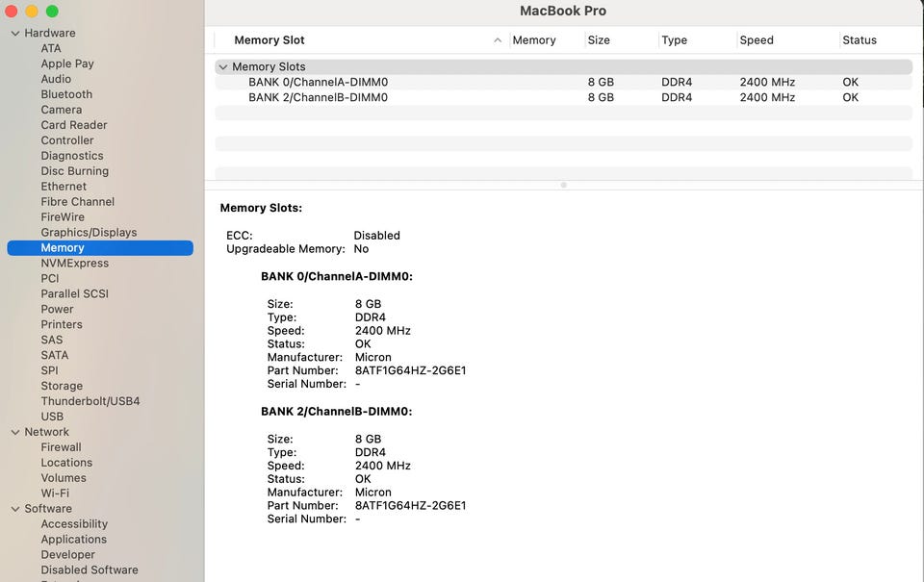Sort by Speed column header
The image size is (924, 582).
click(x=757, y=40)
